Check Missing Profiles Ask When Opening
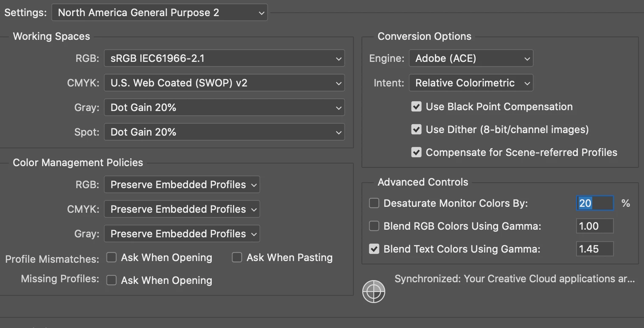This screenshot has width=644, height=328. coord(111,281)
